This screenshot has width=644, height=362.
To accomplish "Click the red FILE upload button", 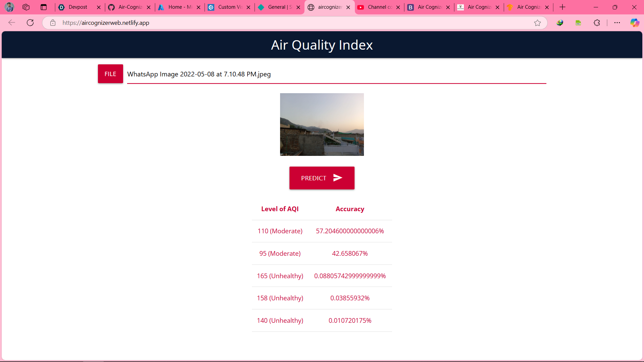I will click(x=110, y=74).
